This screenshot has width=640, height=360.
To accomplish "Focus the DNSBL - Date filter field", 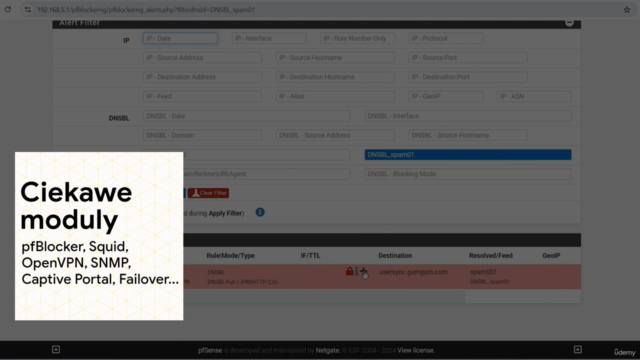I will click(247, 116).
